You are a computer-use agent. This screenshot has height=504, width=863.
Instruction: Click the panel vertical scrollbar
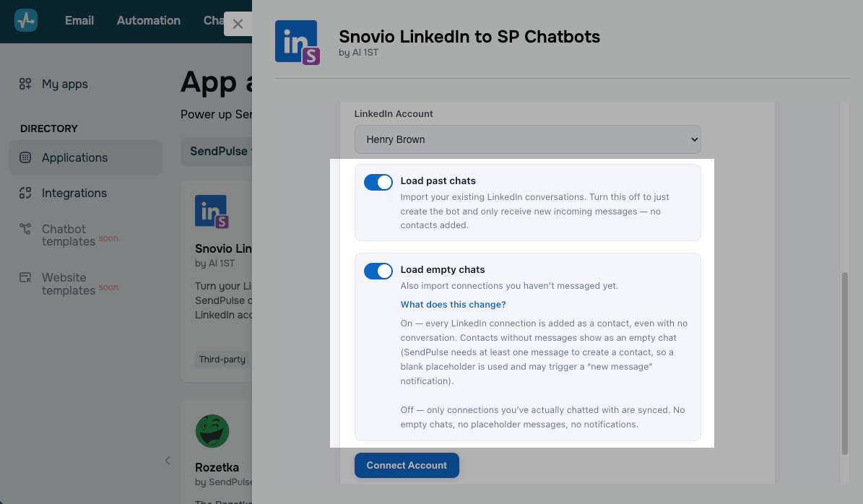click(844, 363)
